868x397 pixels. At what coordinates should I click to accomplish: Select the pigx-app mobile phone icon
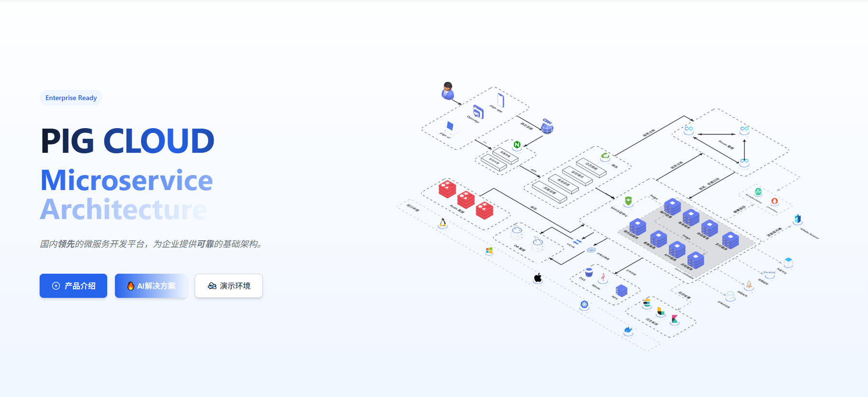(x=500, y=101)
